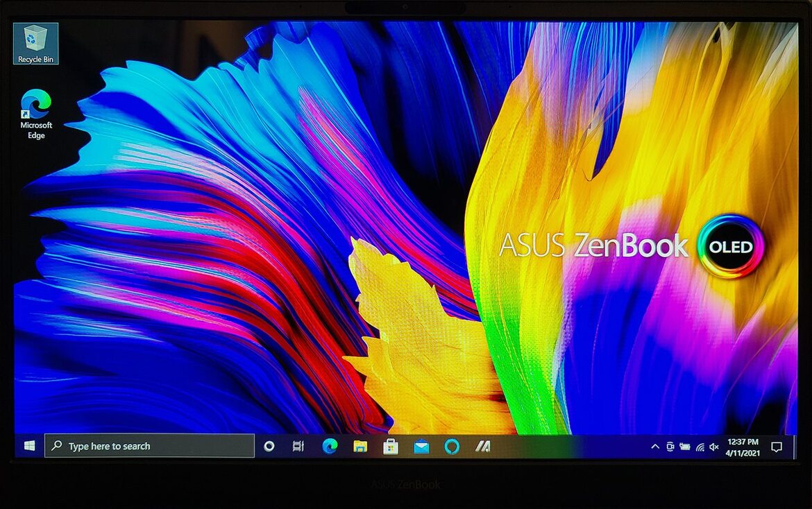Click the Meet Now tray icon
Viewport: 812px width, 509px height.
(x=670, y=447)
